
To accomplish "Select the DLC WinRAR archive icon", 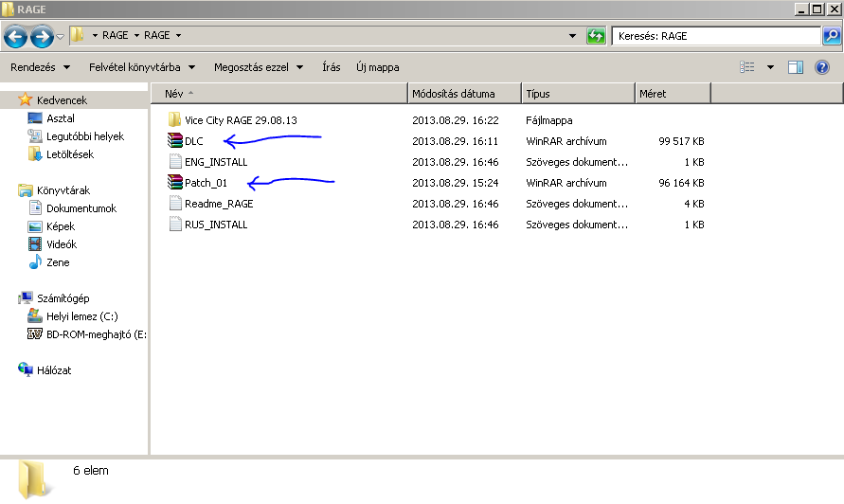I will [175, 140].
